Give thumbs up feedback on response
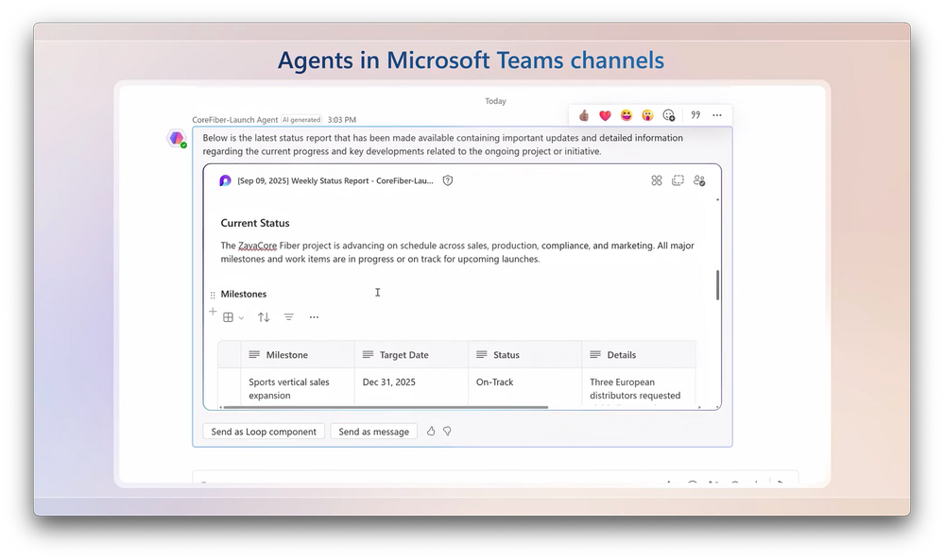Screen dimensions: 944x560 tap(431, 432)
